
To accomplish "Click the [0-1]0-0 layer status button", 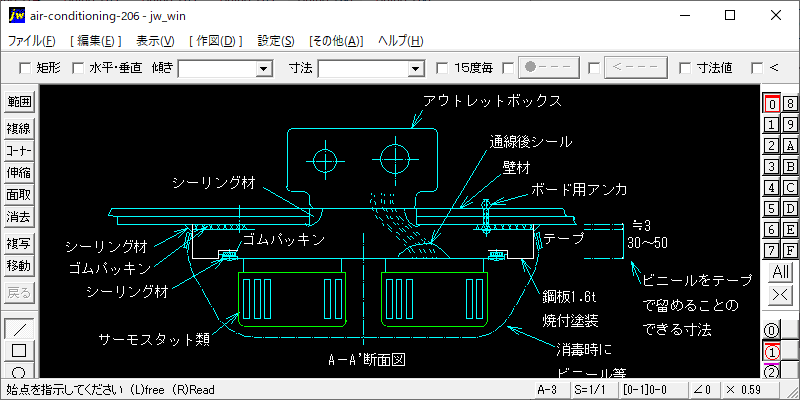I will (652, 390).
